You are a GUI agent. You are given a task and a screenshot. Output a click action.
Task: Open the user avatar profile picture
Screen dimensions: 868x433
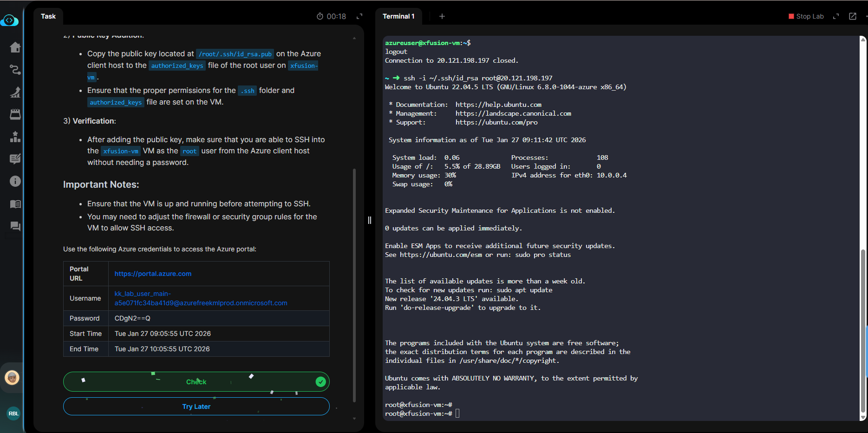click(x=12, y=377)
